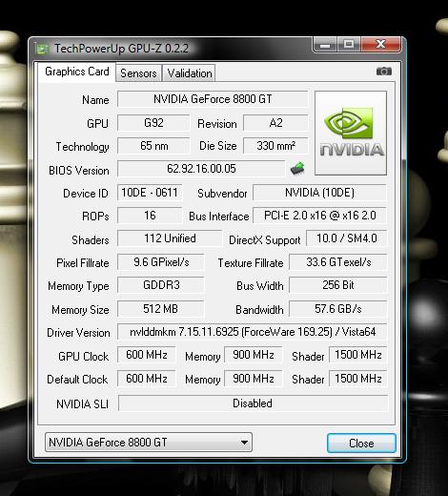Image resolution: width=448 pixels, height=496 pixels.
Task: Click the GPU field showing G92
Action: click(153, 123)
